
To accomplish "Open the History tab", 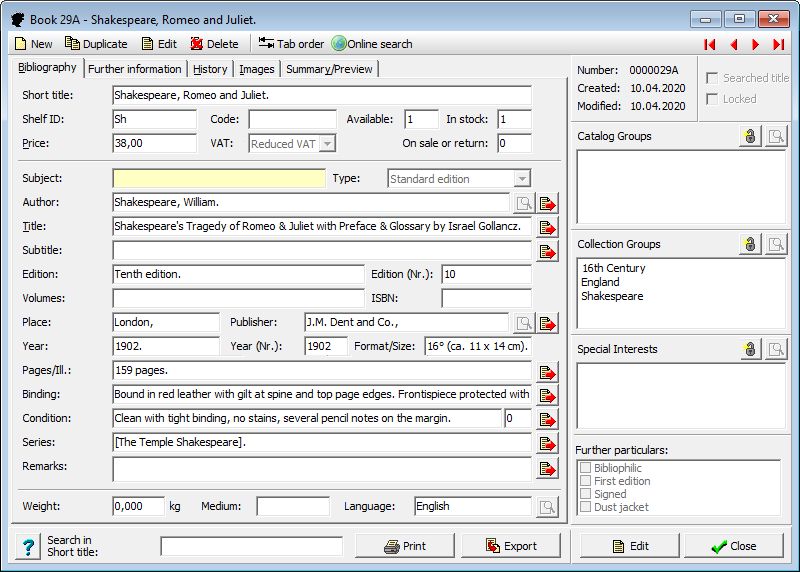I will (x=210, y=69).
